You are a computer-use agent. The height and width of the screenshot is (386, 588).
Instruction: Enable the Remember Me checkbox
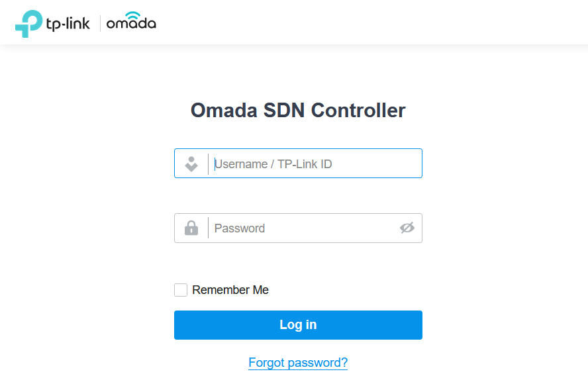tap(181, 290)
